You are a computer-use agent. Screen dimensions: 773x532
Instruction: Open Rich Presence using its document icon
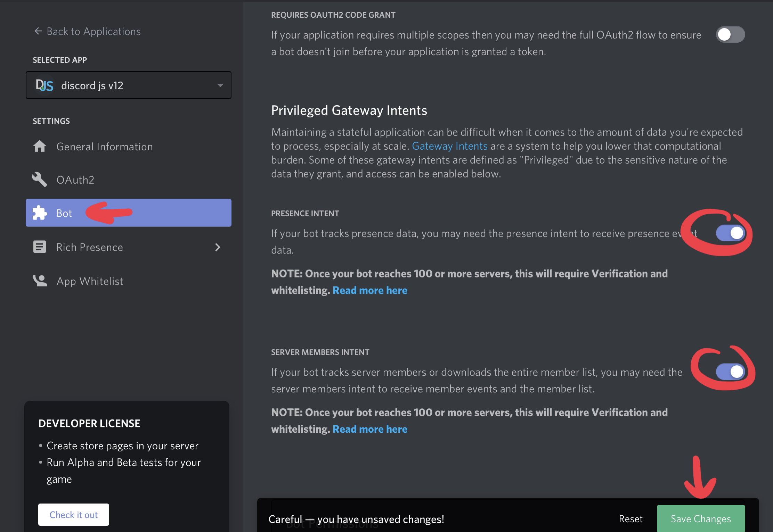pyautogui.click(x=40, y=247)
